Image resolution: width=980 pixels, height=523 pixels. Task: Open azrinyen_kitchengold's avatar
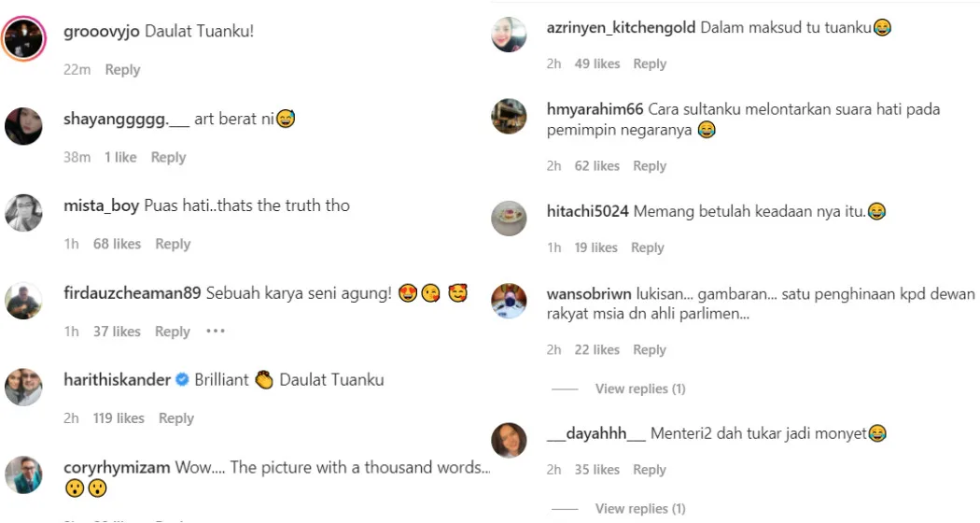tap(509, 35)
